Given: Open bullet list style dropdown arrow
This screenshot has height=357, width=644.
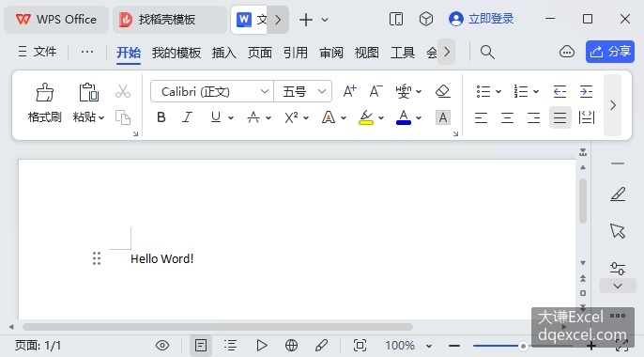Looking at the screenshot, I should point(498,91).
